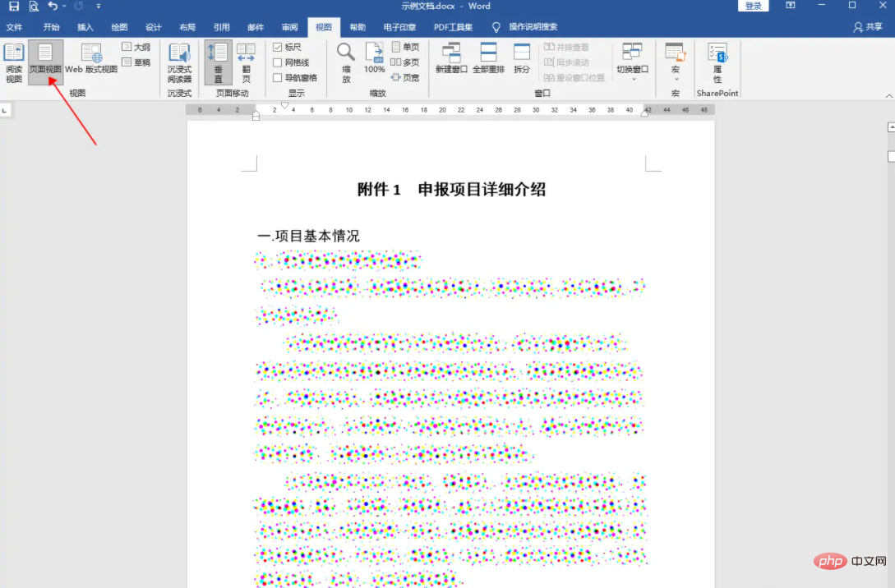Click the right indent marker on ruler
The height and width of the screenshot is (588, 895).
(x=644, y=113)
